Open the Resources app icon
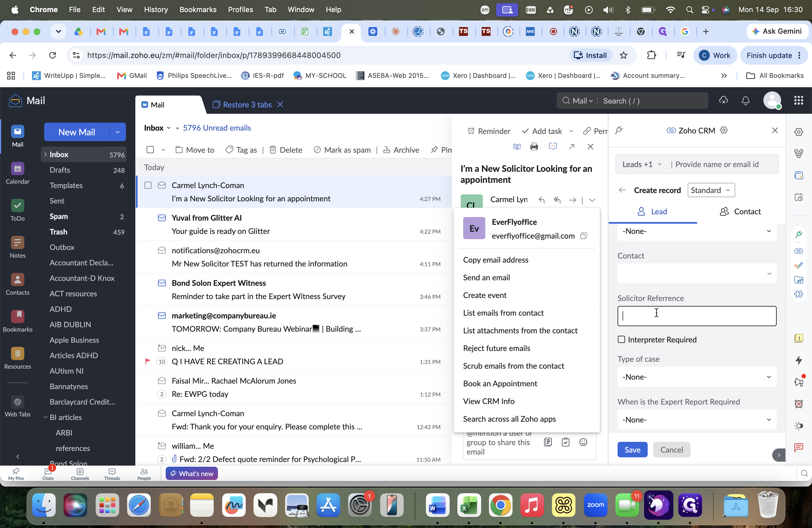The image size is (812, 528). tap(17, 358)
